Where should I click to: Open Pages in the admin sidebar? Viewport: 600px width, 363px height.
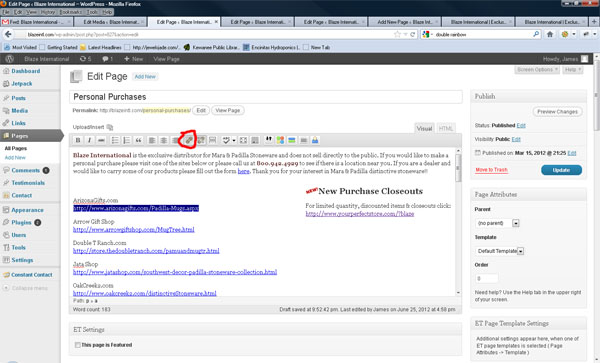pyautogui.click(x=31, y=136)
